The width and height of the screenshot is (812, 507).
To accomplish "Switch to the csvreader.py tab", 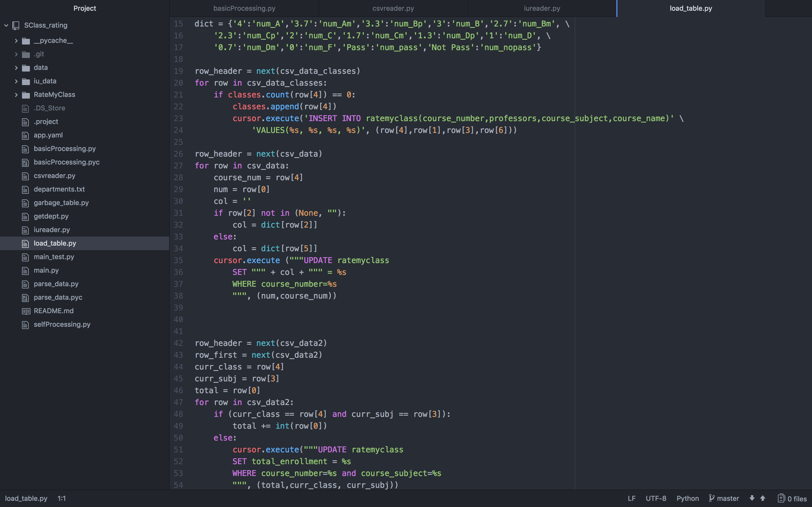I will point(393,8).
